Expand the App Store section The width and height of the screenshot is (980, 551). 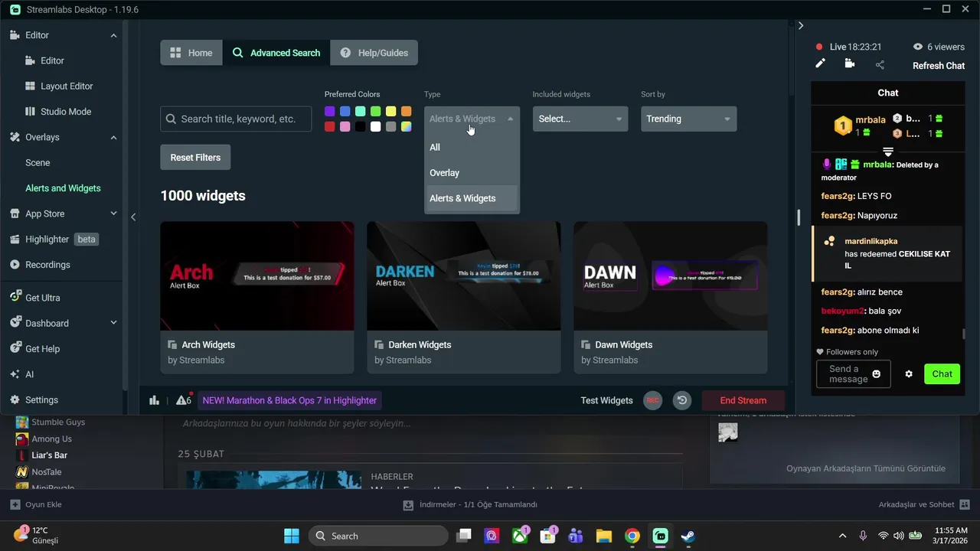click(x=113, y=214)
